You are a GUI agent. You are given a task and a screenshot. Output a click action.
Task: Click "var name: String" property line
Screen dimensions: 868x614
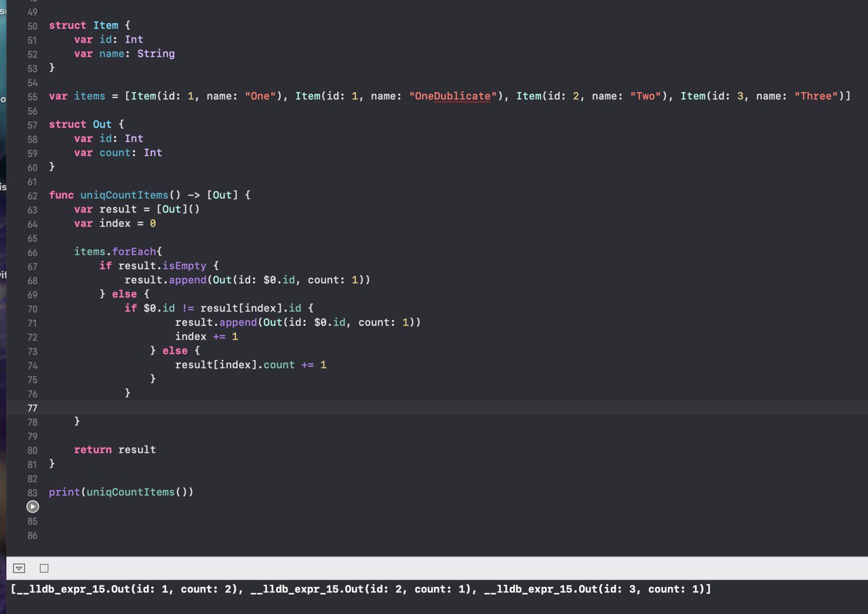(124, 54)
